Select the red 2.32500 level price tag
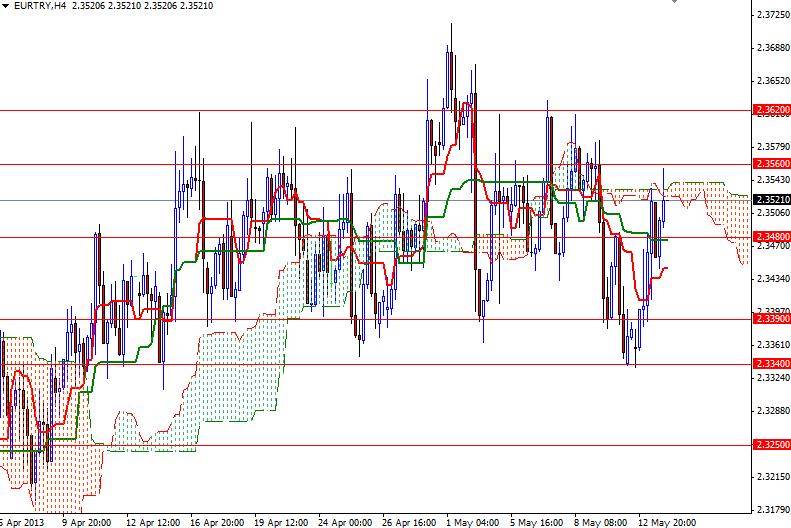Screen dimensions: 791x528 tap(772, 445)
